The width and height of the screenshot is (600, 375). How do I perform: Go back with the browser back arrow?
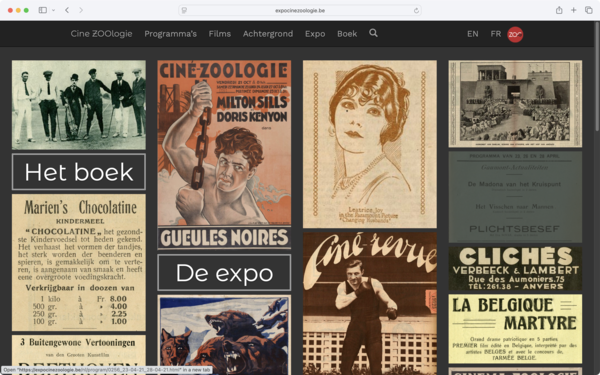point(67,10)
